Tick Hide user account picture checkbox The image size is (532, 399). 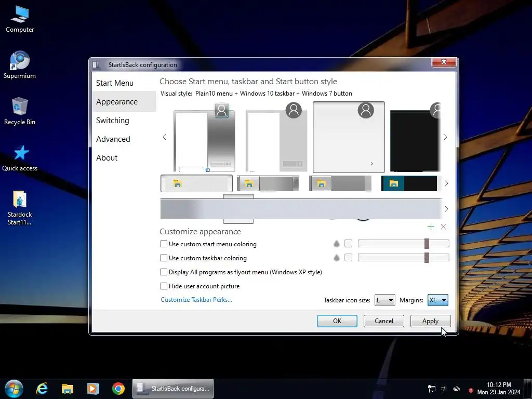(164, 286)
